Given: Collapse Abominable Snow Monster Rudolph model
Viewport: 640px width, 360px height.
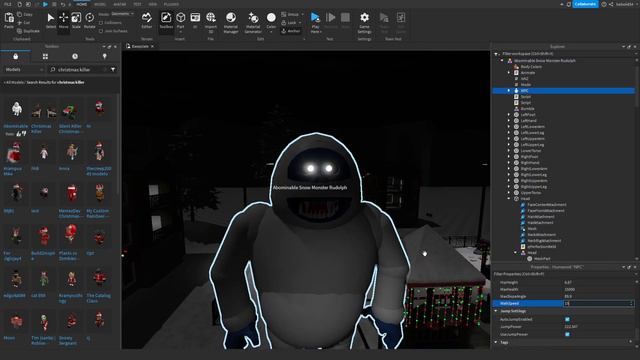Looking at the screenshot, I should [x=502, y=60].
